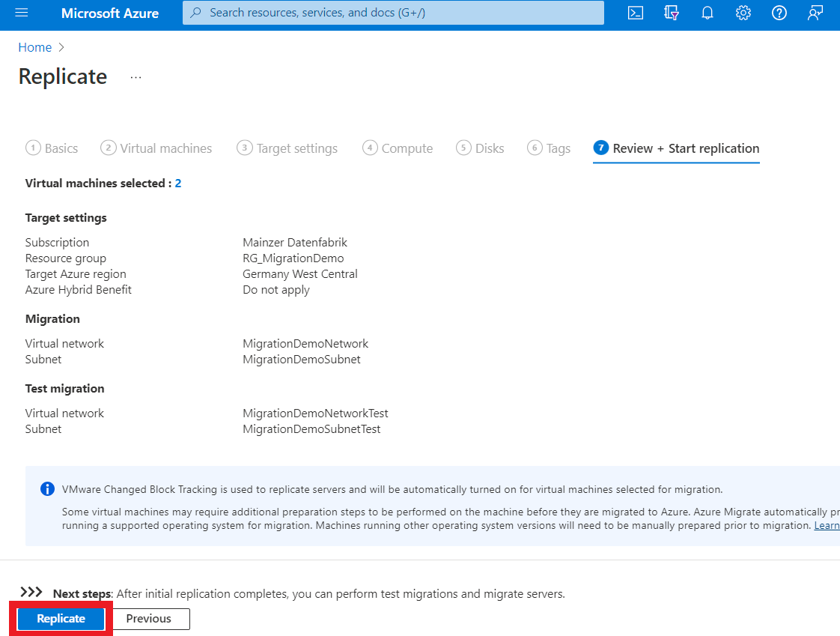The height and width of the screenshot is (636, 840).
Task: Switch to the Basics step
Action: coord(52,148)
